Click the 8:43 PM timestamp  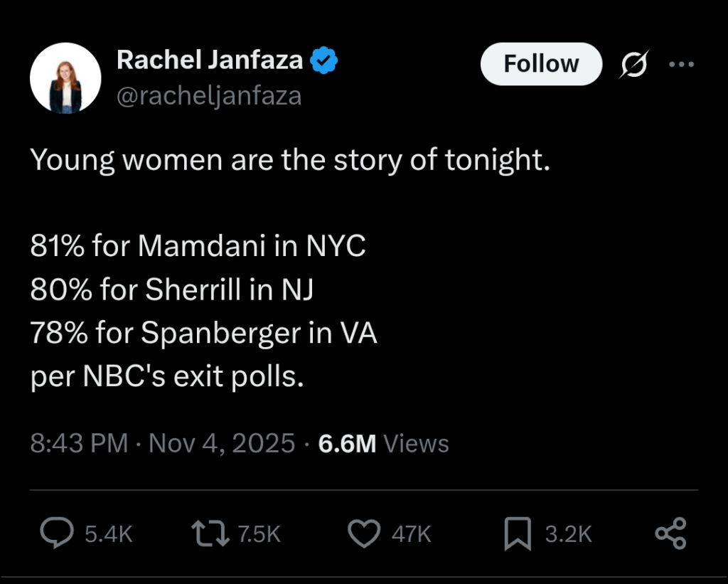(78, 443)
